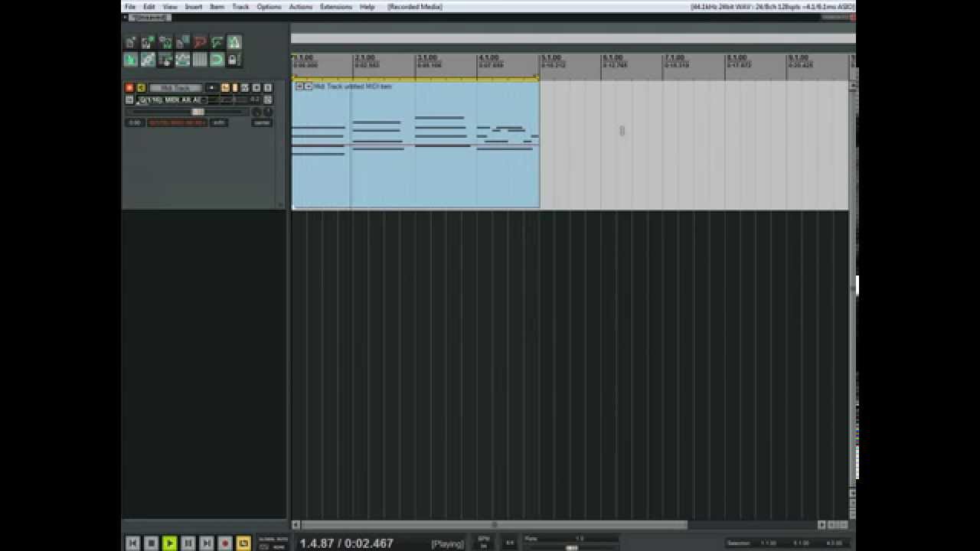Screen dimensions: 980x551
Task: Toggle item grouping in the toolbar
Action: pos(148,60)
